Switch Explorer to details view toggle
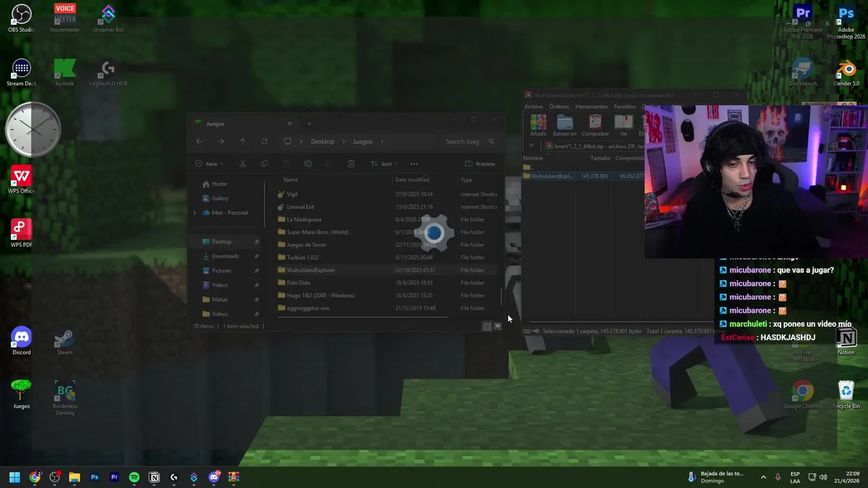 [487, 327]
